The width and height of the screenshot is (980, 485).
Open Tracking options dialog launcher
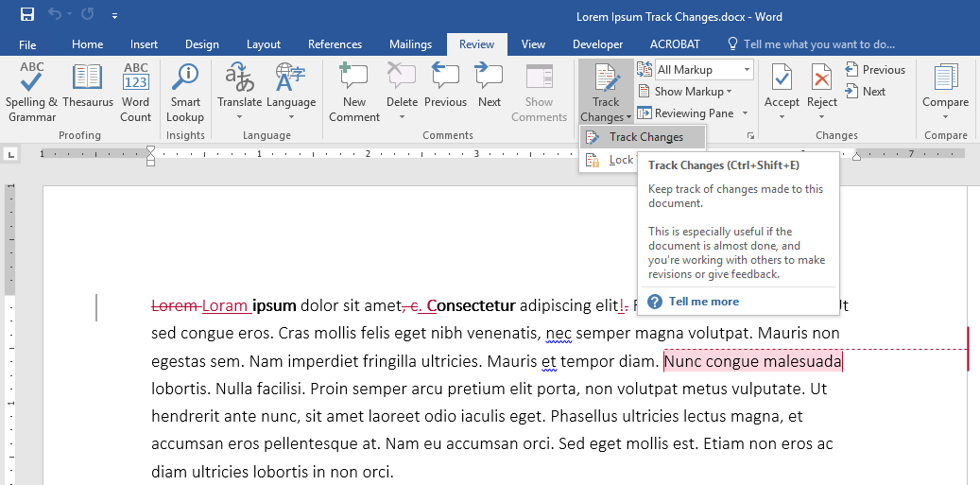750,135
